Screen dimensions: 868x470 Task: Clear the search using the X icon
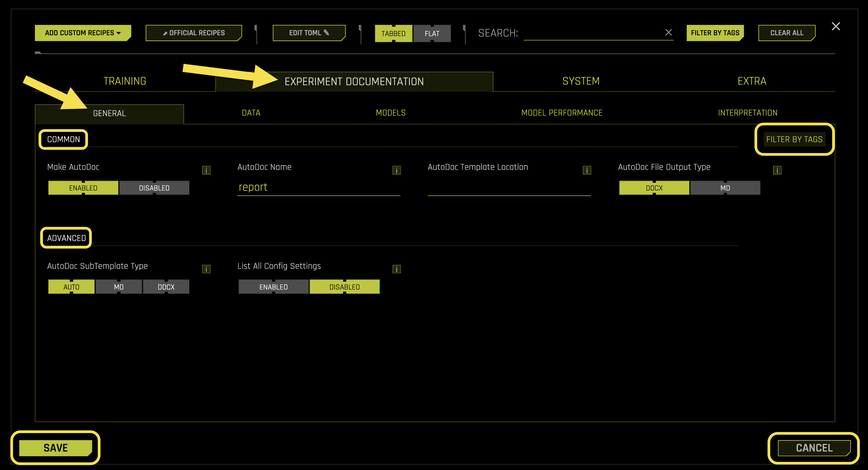pos(669,33)
